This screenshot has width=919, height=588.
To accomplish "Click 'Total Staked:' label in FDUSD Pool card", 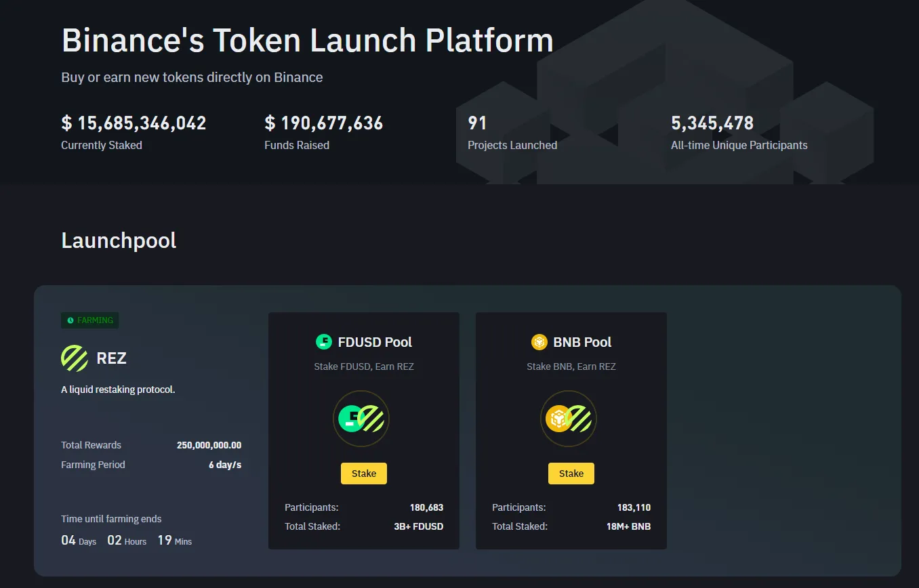I will (x=312, y=526).
